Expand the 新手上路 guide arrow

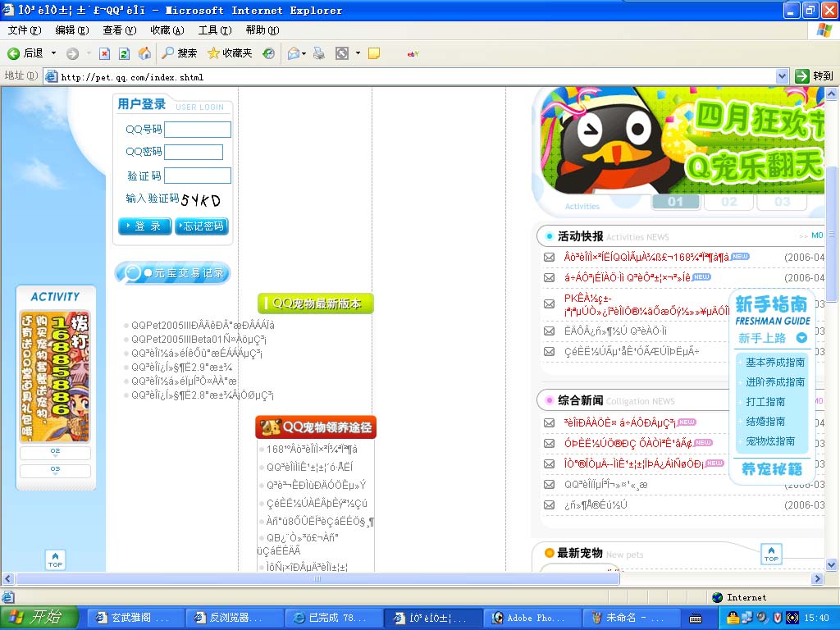pyautogui.click(x=801, y=338)
